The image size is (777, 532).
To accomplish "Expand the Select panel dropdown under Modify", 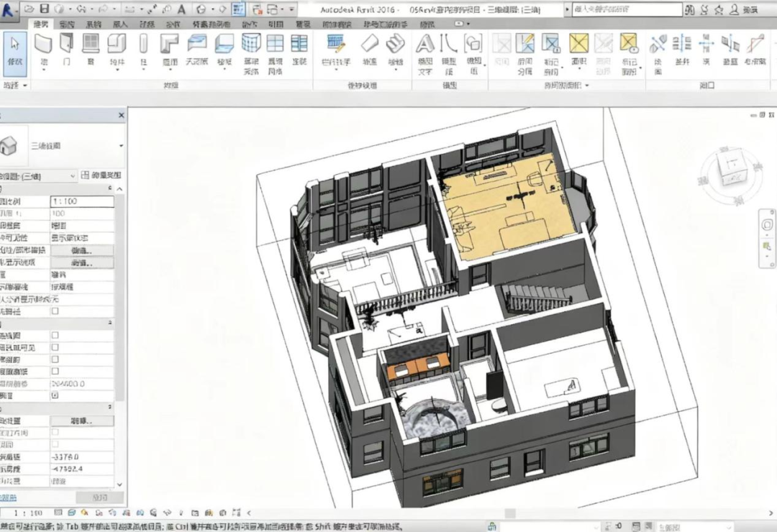I will click(x=26, y=85).
